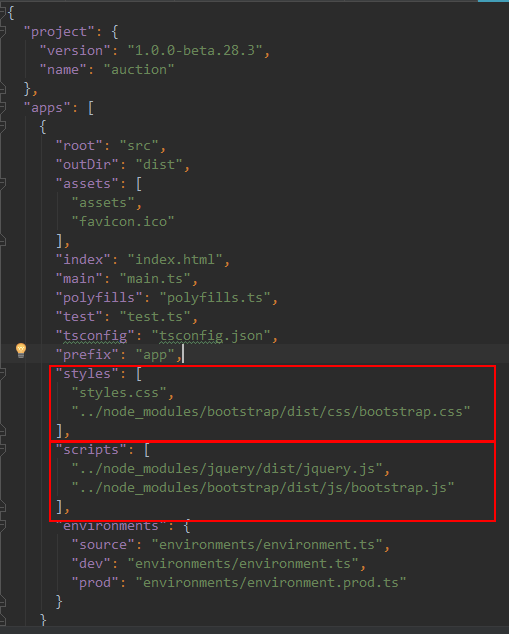Click the "styles.css" entry
The width and height of the screenshot is (509, 634).
click(x=119, y=393)
